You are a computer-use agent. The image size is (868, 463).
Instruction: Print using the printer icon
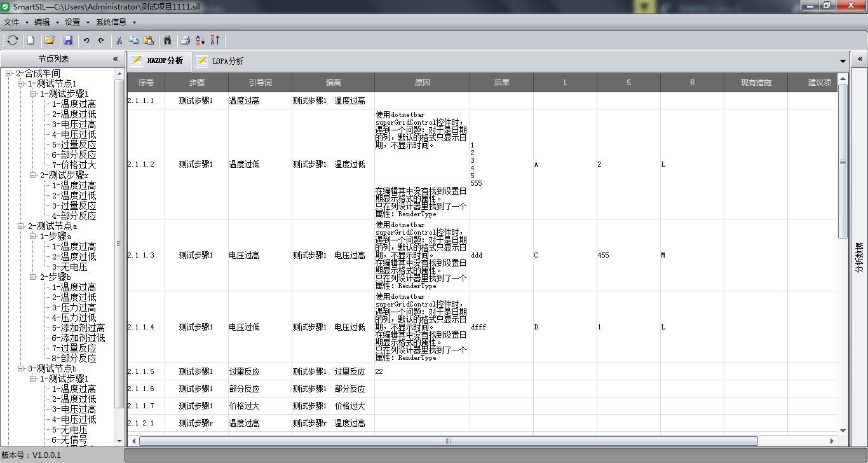coord(185,40)
